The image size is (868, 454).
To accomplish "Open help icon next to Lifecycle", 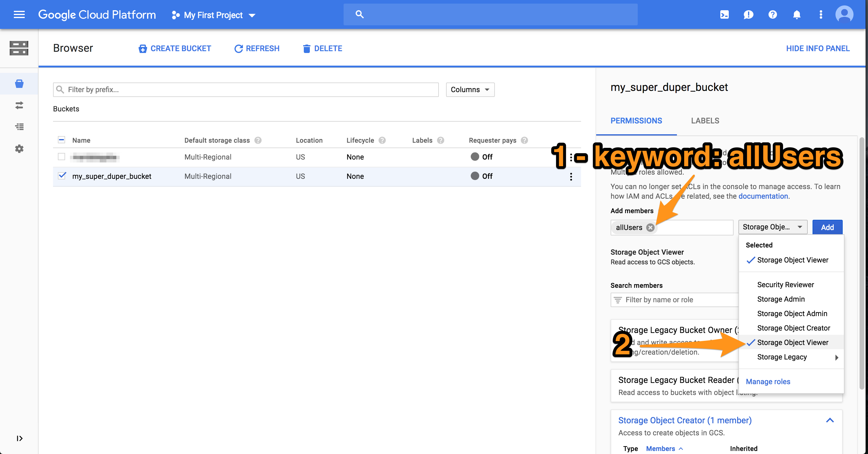I will [382, 140].
